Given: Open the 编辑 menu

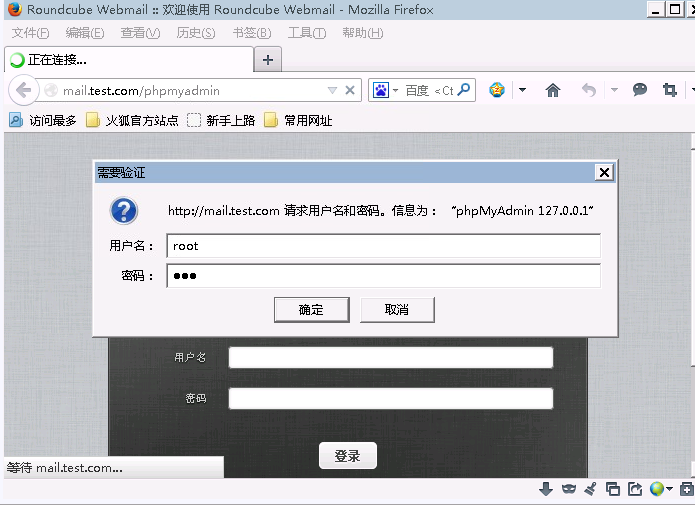Looking at the screenshot, I should [85, 33].
